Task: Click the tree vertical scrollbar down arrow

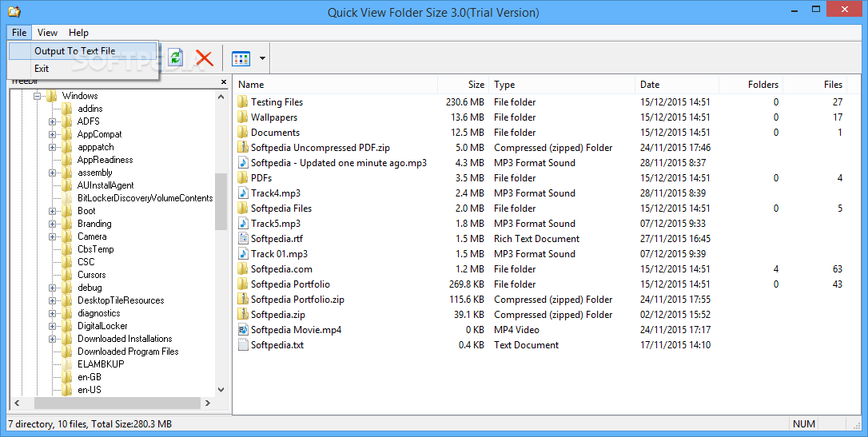Action: pyautogui.click(x=221, y=389)
